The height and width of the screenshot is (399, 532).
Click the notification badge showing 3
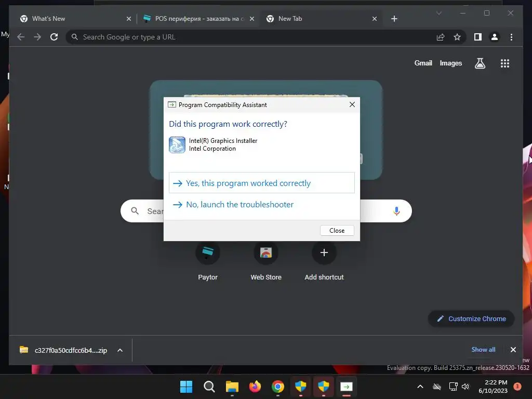(x=517, y=387)
